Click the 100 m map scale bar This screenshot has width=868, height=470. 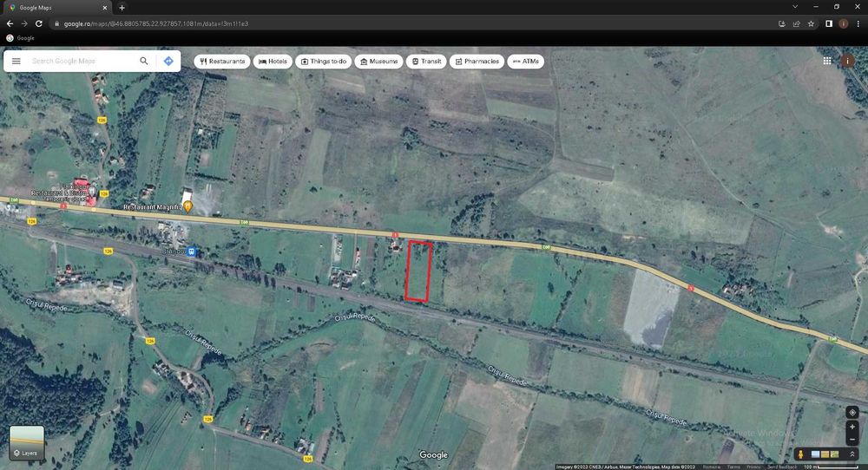coord(832,467)
